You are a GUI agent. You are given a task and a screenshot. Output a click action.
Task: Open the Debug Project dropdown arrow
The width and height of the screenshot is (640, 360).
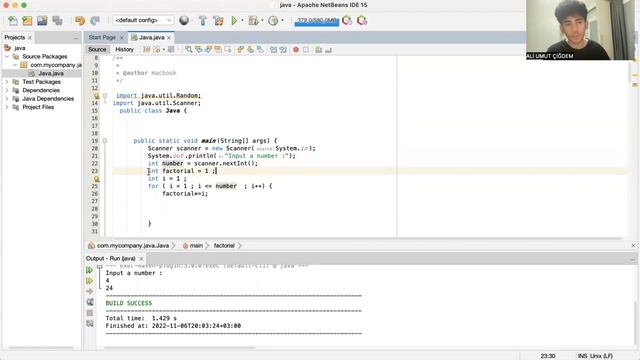coord(262,20)
